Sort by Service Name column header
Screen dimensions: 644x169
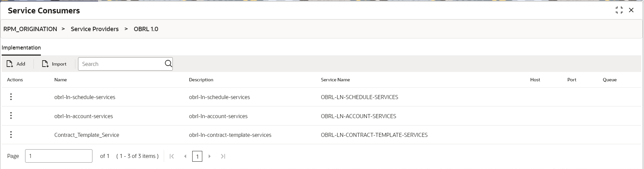(335, 80)
